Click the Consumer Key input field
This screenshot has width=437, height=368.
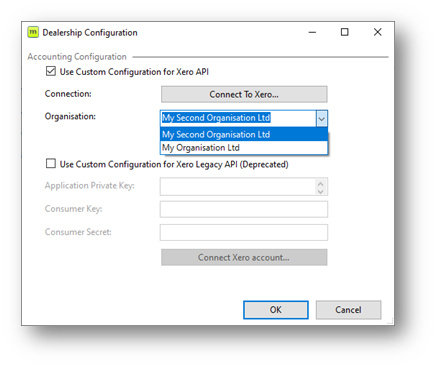point(244,209)
